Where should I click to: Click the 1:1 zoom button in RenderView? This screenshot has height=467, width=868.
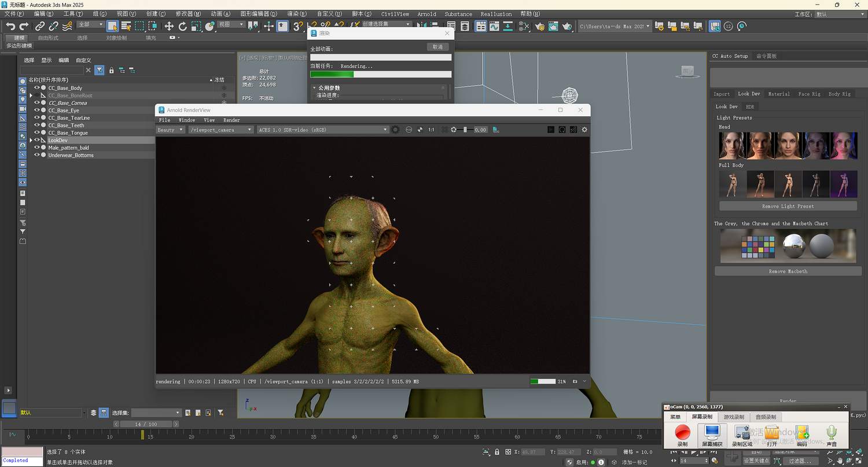pos(431,130)
